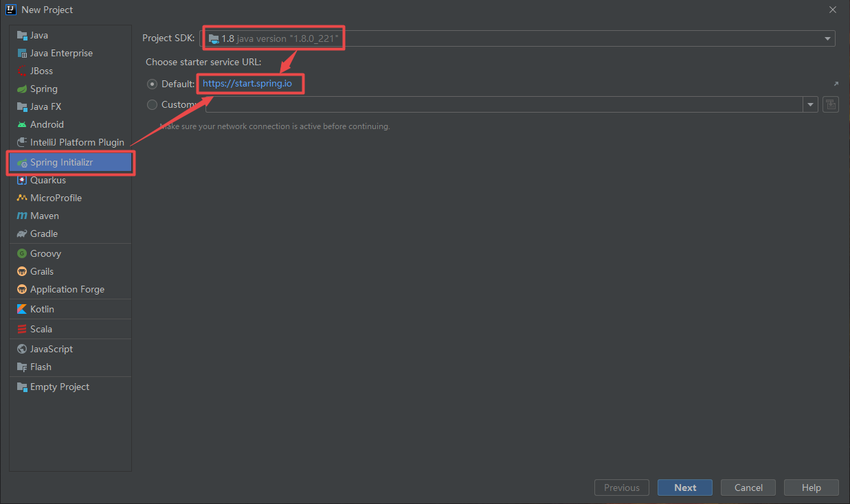Click Groovy label text
The width and height of the screenshot is (850, 504).
pos(45,253)
